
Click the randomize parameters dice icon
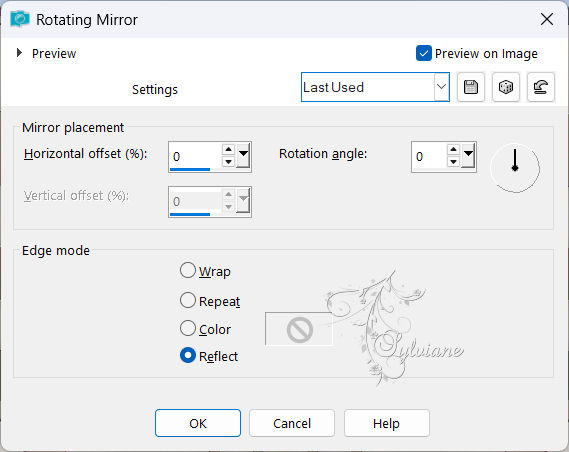tap(506, 87)
